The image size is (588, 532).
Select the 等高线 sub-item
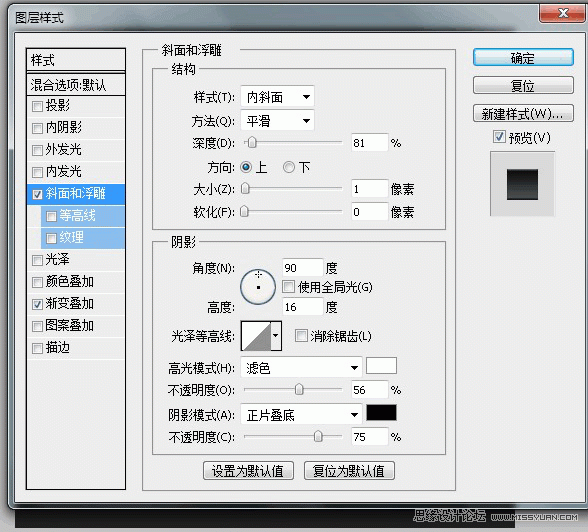click(x=82, y=216)
